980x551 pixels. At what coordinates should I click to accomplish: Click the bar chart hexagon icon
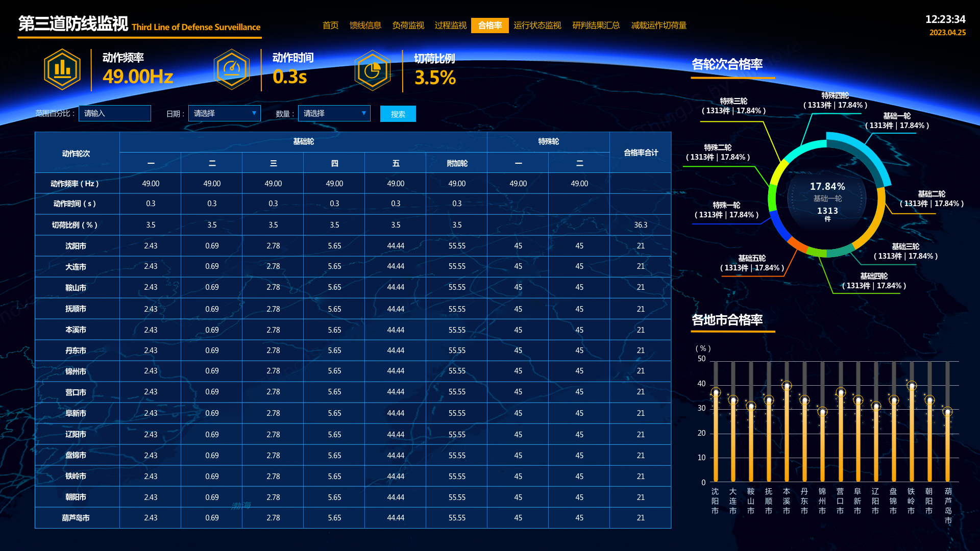point(62,70)
